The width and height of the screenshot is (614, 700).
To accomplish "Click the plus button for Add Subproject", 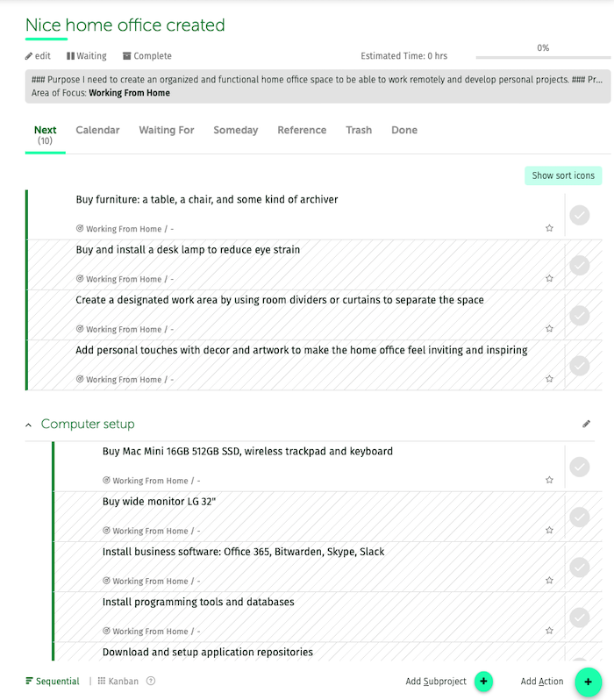I will point(483,682).
